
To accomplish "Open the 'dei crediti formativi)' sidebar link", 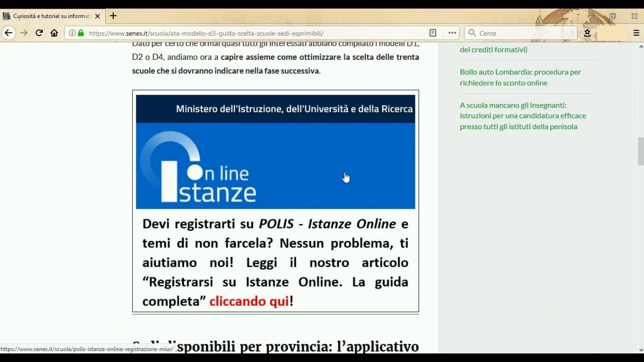I will (x=494, y=50).
